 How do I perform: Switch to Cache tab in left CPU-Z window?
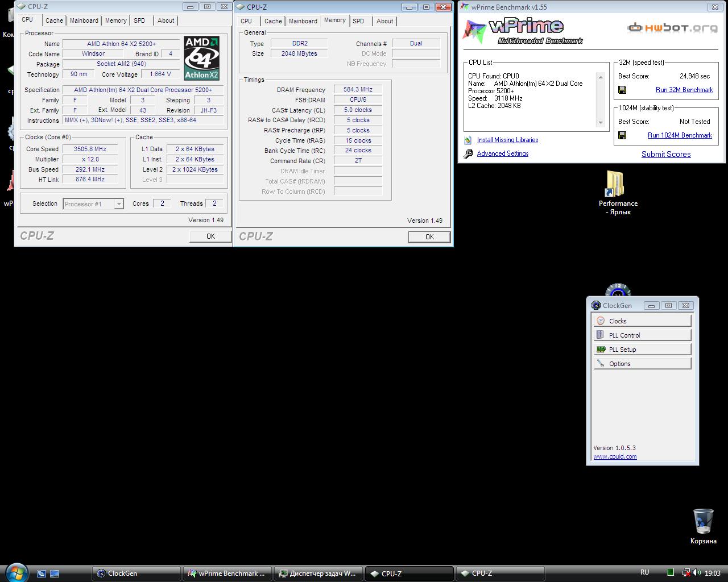point(54,20)
